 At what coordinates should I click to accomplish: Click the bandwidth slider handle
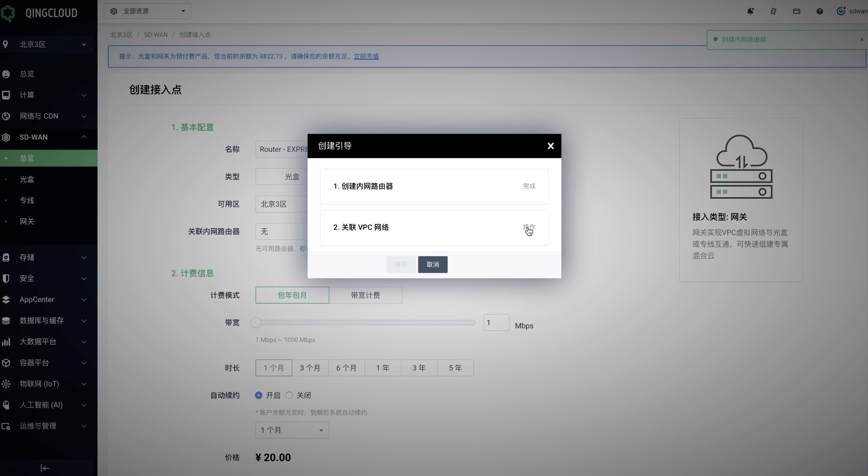[256, 323]
